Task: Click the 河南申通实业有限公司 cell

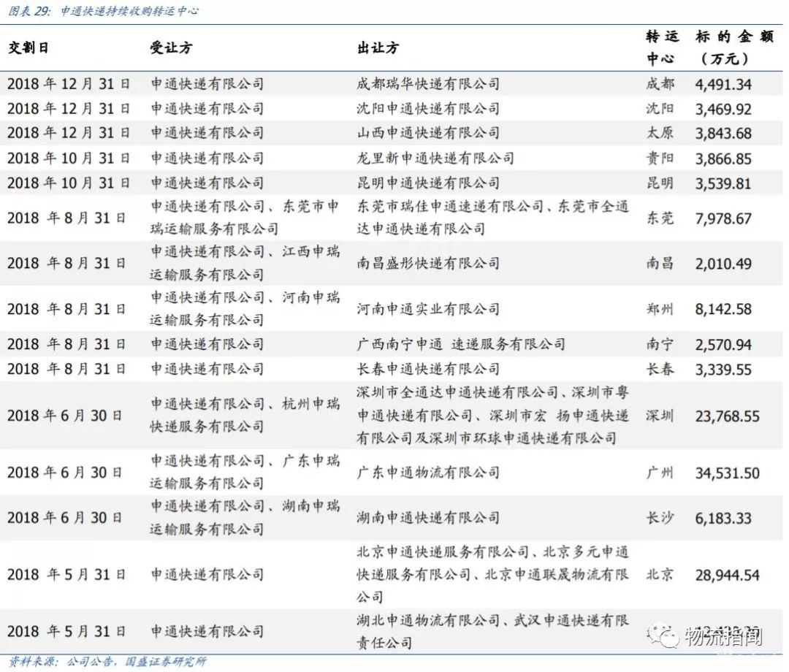Action: click(x=428, y=309)
